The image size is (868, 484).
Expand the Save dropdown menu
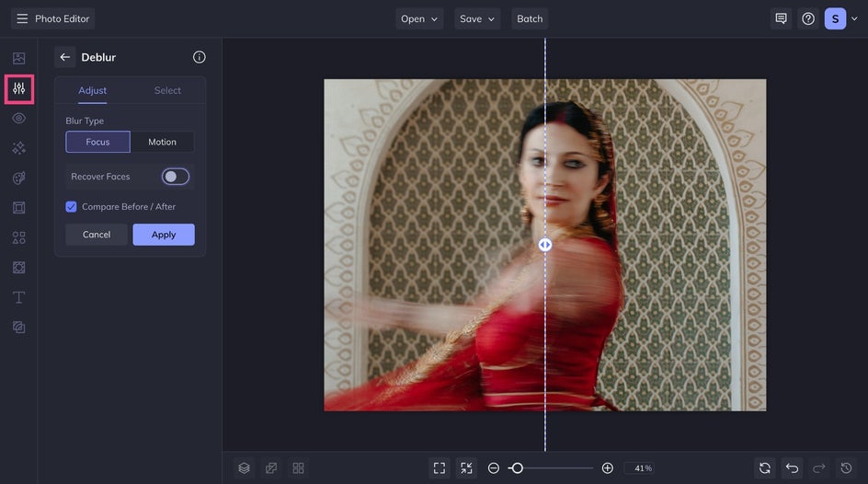pyautogui.click(x=477, y=18)
